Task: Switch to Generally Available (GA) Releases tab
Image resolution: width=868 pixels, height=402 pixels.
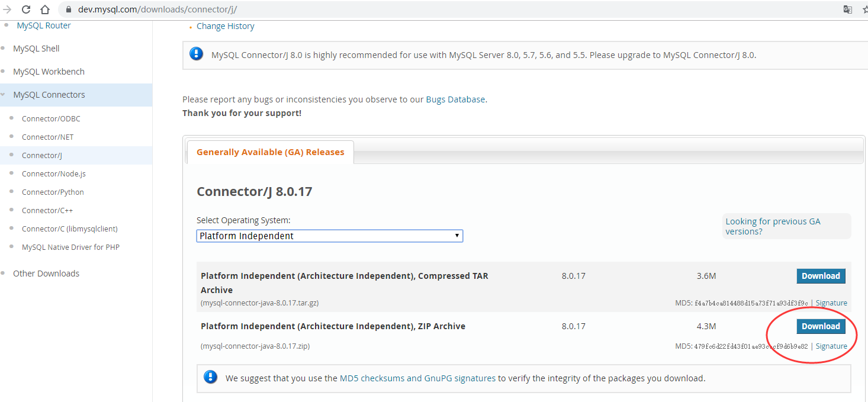Action: [x=270, y=152]
